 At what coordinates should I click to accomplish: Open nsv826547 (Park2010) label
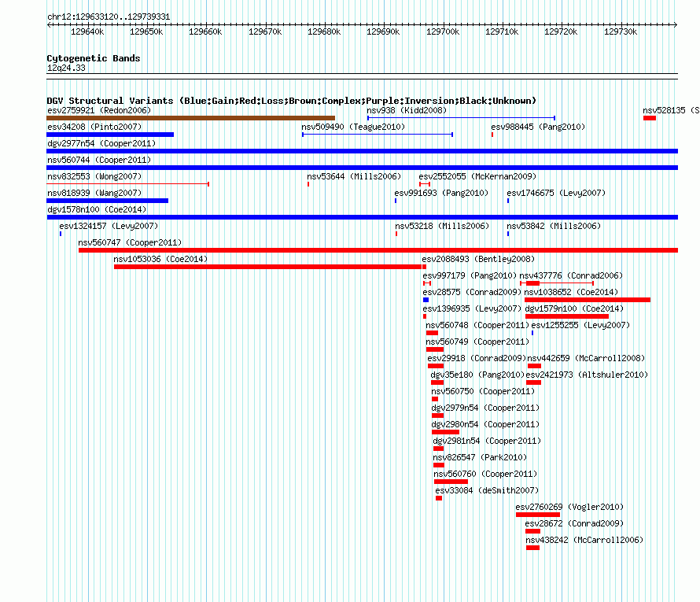point(480,457)
